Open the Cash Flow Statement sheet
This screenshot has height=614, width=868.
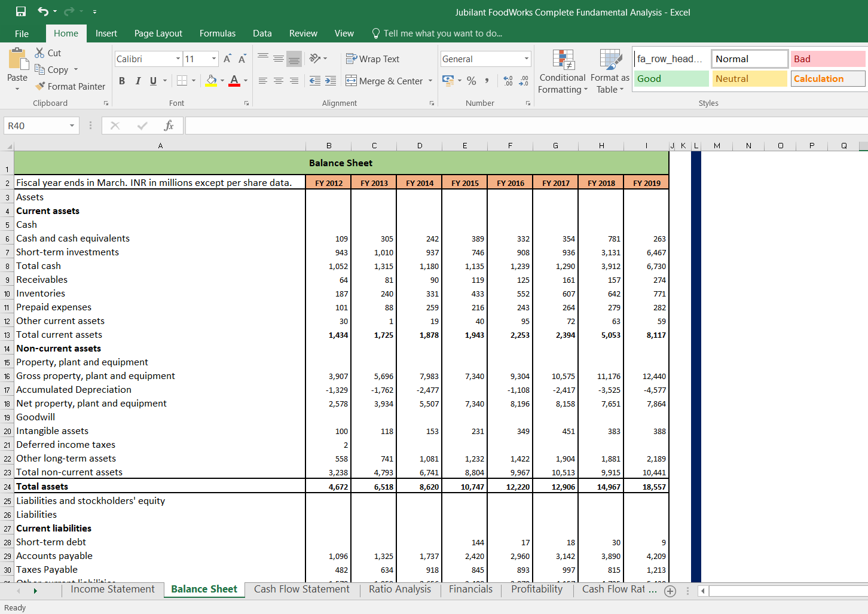point(302,589)
